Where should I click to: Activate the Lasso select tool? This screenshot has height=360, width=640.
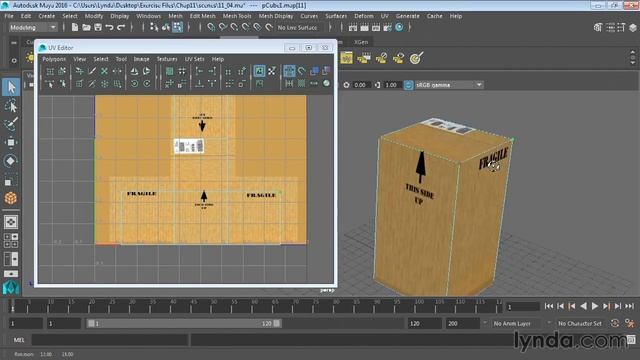pos(11,106)
